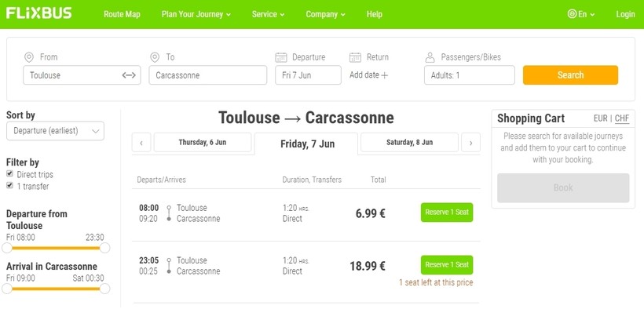644x309 pixels.
Task: Click the Departure calendar icon
Action: tap(281, 57)
